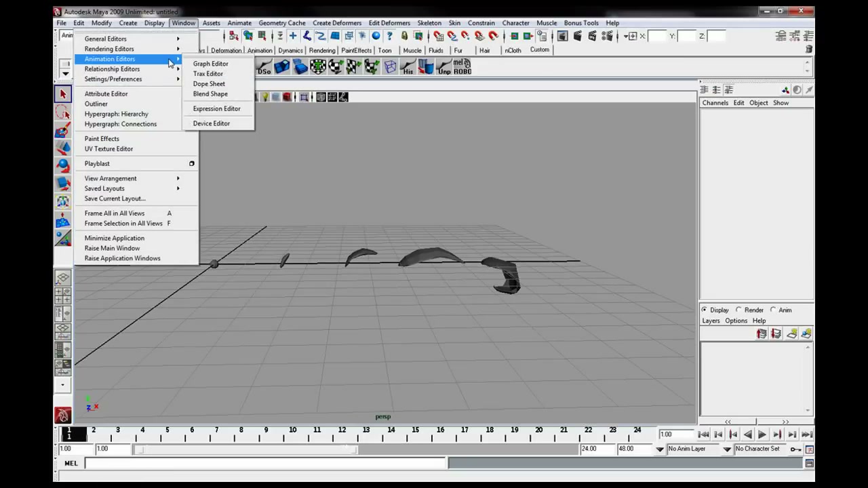Viewport: 868px width, 488px height.
Task: Click the MEL command line input
Action: [x=266, y=464]
